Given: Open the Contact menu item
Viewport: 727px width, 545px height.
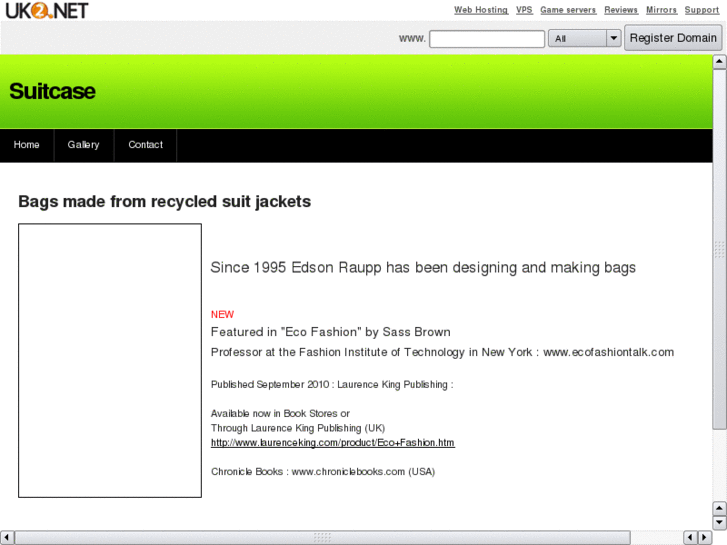Looking at the screenshot, I should point(146,145).
